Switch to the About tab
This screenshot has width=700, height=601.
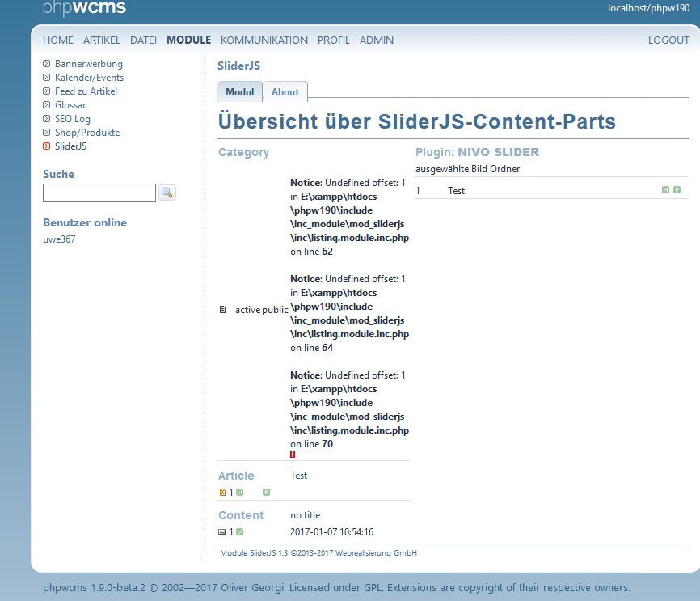[285, 92]
